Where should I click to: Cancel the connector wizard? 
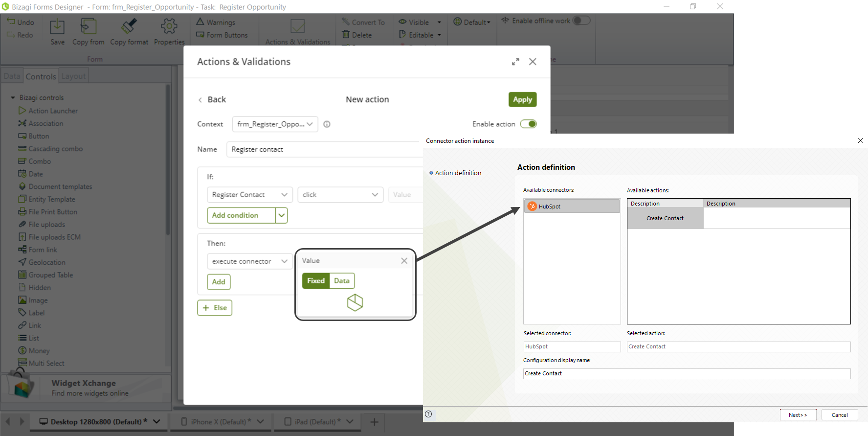point(840,414)
